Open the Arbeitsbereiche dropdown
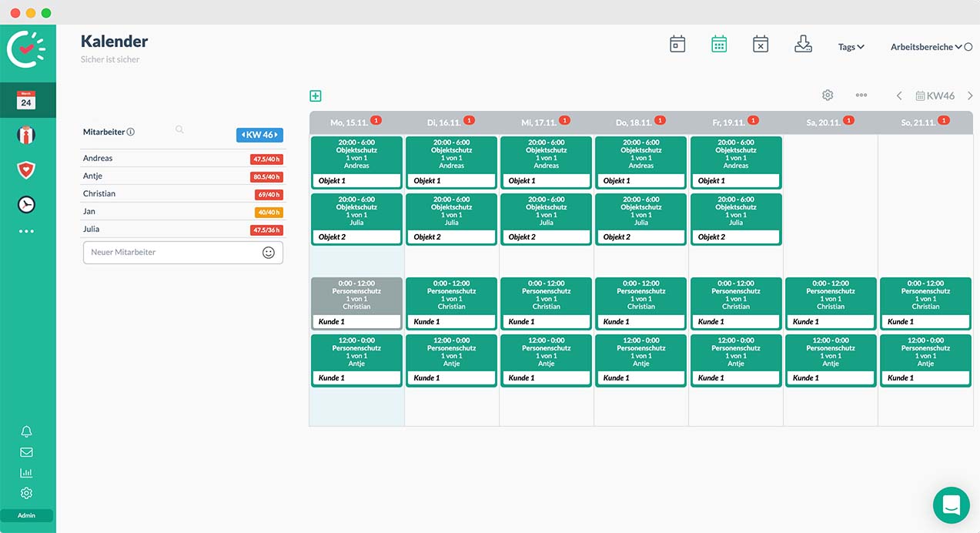This screenshot has height=533, width=980. (925, 47)
